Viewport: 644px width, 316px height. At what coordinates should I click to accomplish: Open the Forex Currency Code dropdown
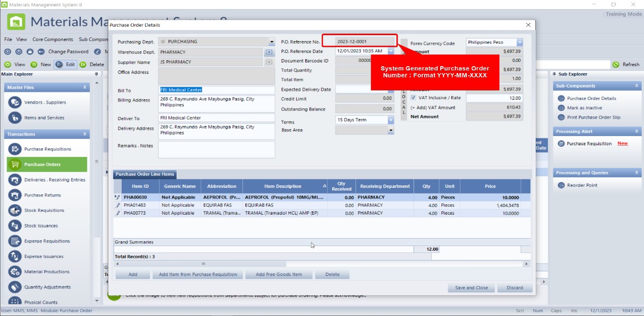[519, 43]
